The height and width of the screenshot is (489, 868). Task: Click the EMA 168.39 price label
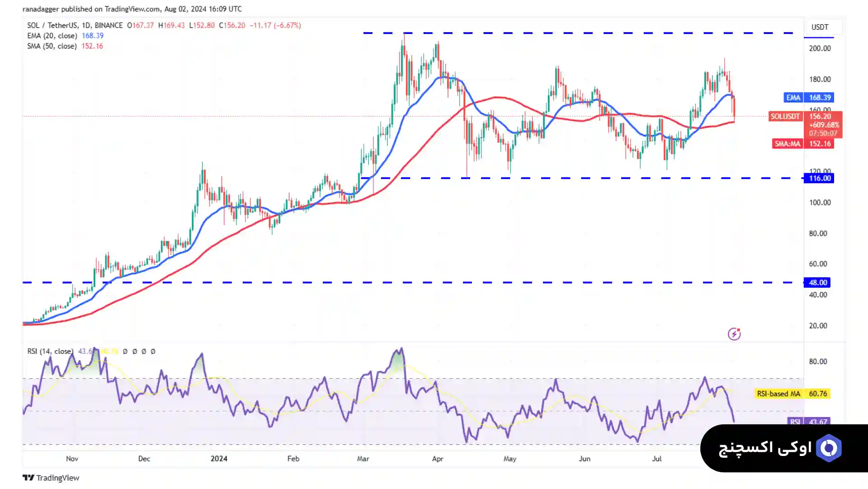point(809,97)
